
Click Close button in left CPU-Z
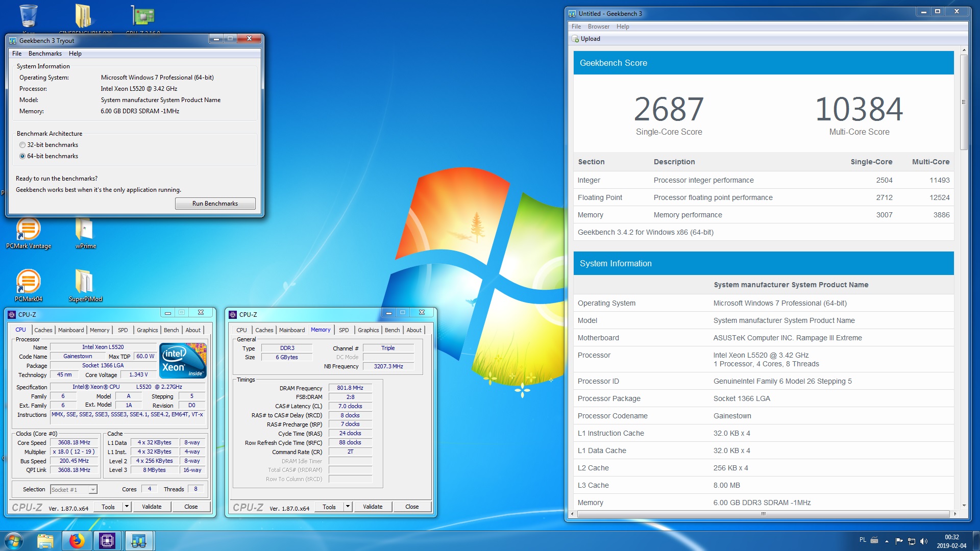[191, 507]
